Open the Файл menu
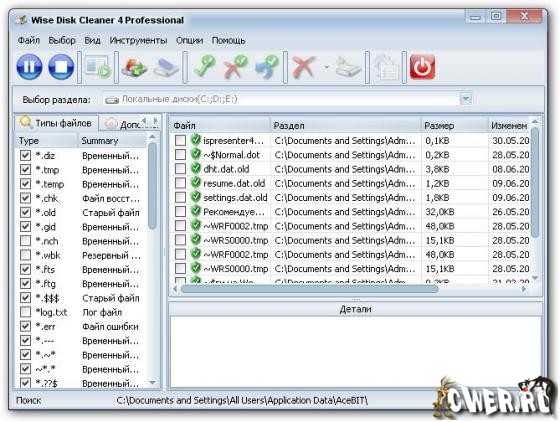This screenshot has height=422, width=560. pyautogui.click(x=29, y=40)
